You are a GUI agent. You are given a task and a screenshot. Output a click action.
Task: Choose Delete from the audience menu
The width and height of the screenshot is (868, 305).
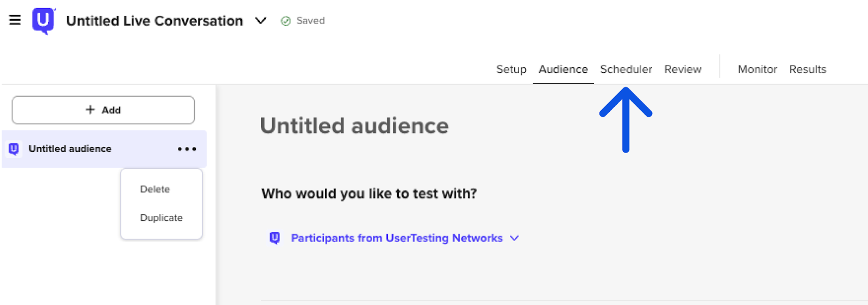(155, 189)
